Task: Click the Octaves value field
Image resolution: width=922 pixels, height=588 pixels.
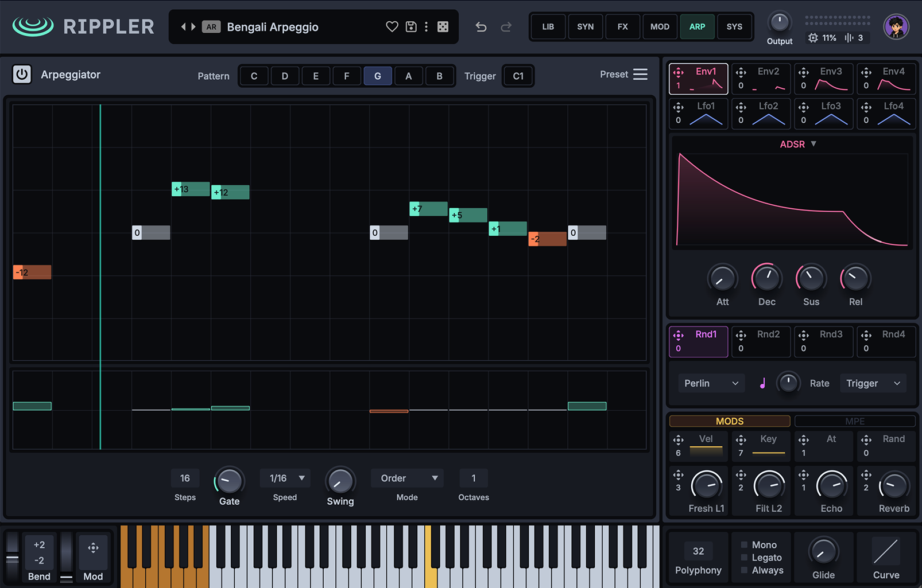Action: 474,478
